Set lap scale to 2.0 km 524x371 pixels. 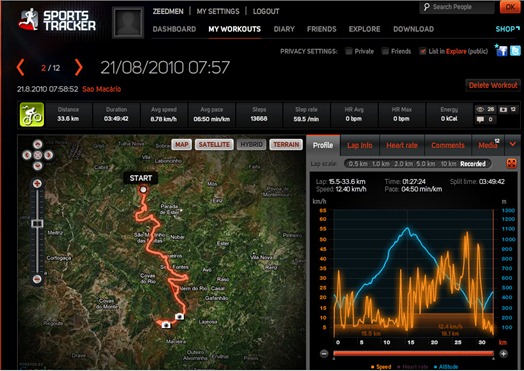403,164
